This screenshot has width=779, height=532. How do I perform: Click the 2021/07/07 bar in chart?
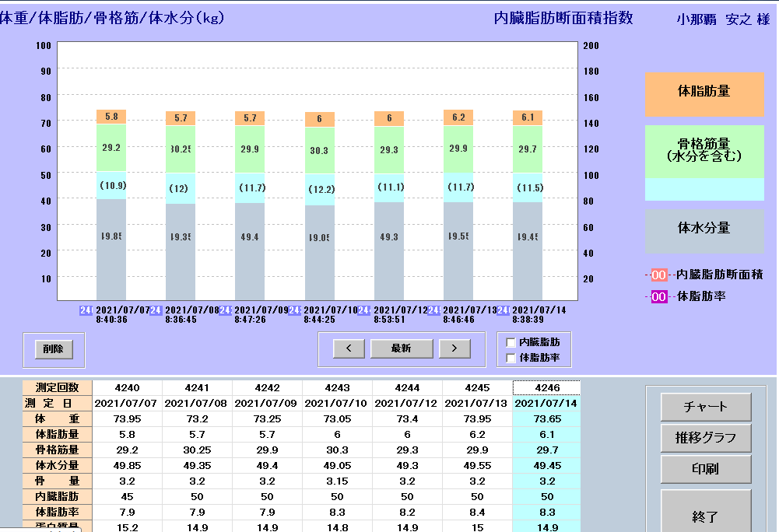(x=111, y=205)
